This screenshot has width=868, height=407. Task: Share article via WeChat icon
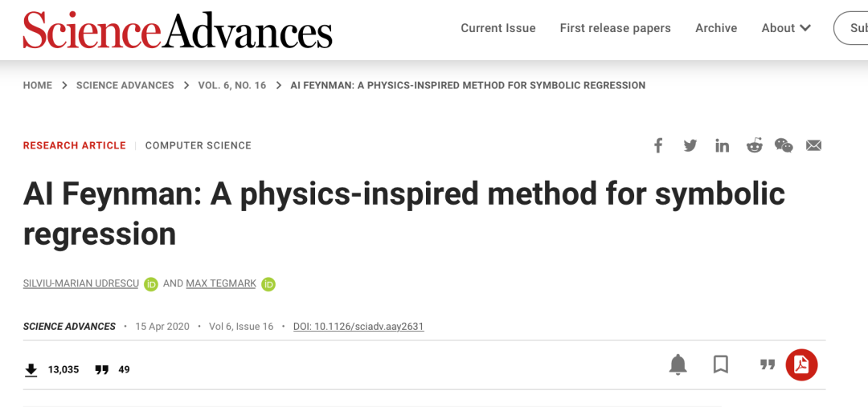(784, 145)
